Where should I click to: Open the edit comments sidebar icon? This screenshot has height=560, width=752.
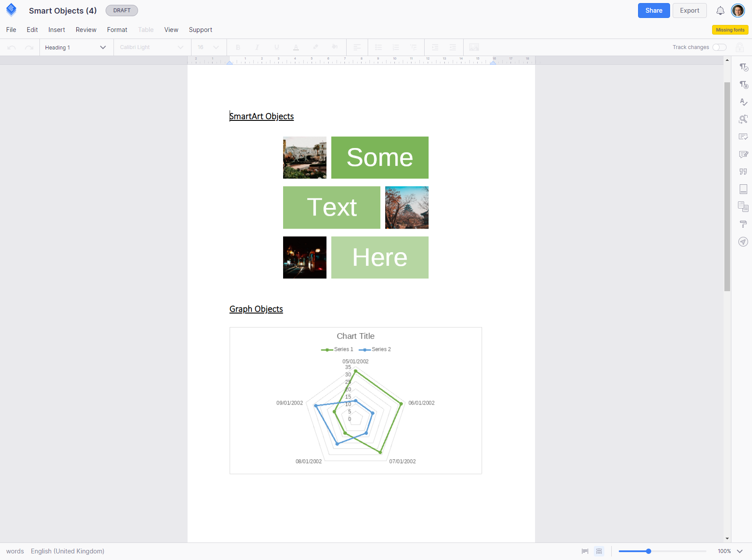744,154
